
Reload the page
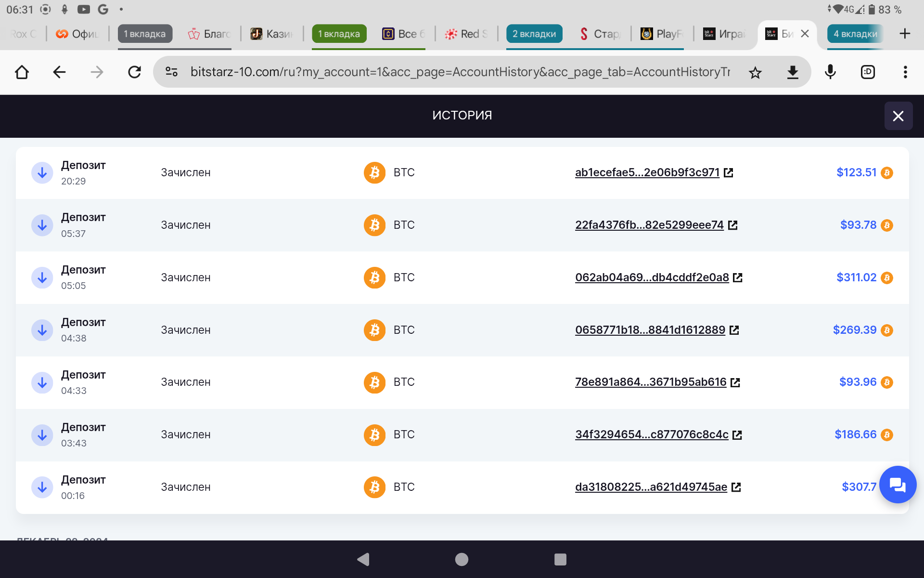134,72
